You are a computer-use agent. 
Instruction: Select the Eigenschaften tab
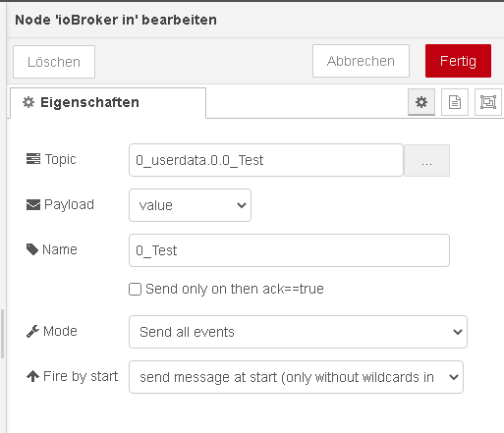[x=108, y=103]
